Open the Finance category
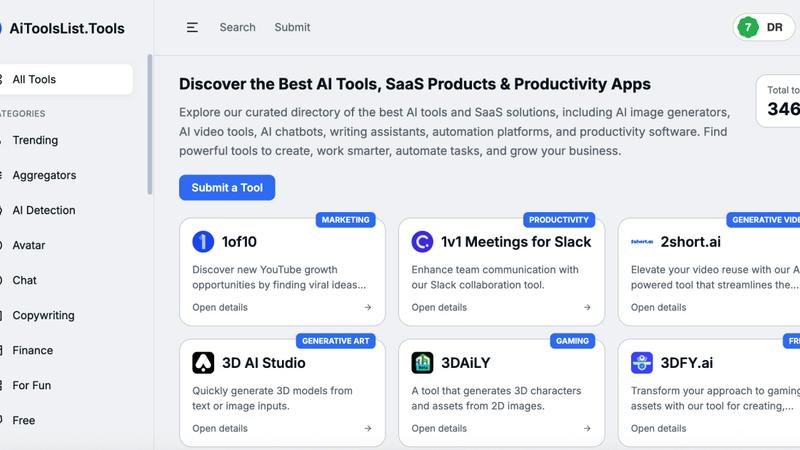Viewport: 800px width, 450px height. [x=33, y=351]
